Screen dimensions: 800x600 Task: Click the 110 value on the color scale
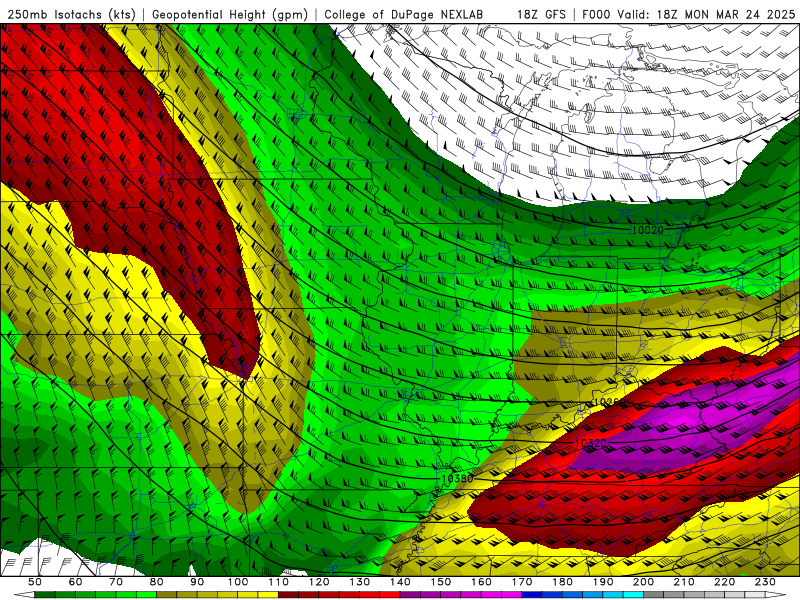[x=279, y=582]
